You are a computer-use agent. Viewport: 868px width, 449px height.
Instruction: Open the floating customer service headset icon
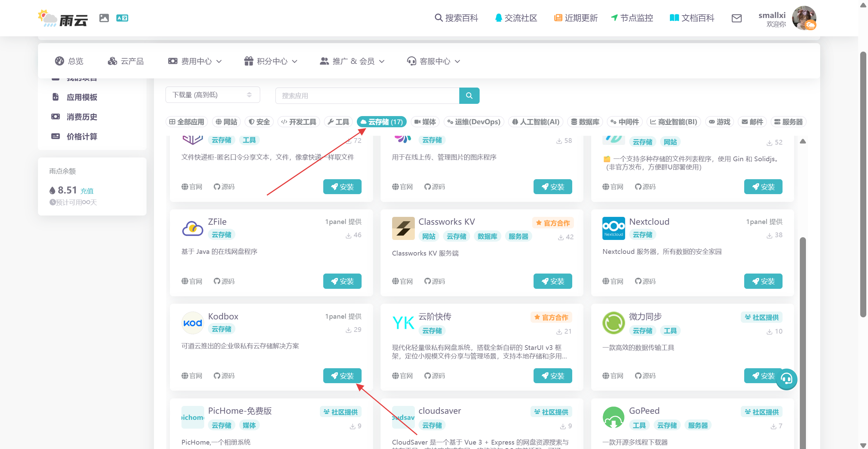pyautogui.click(x=786, y=379)
